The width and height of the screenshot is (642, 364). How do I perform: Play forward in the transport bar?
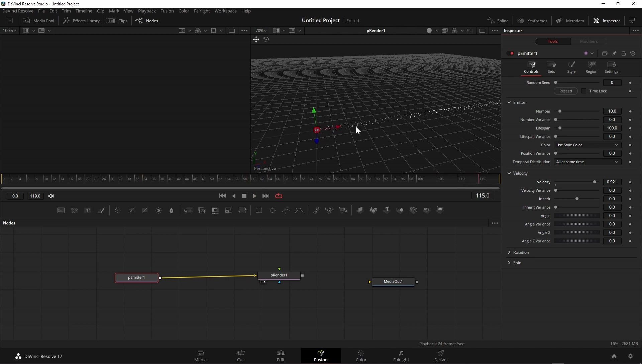(x=254, y=196)
